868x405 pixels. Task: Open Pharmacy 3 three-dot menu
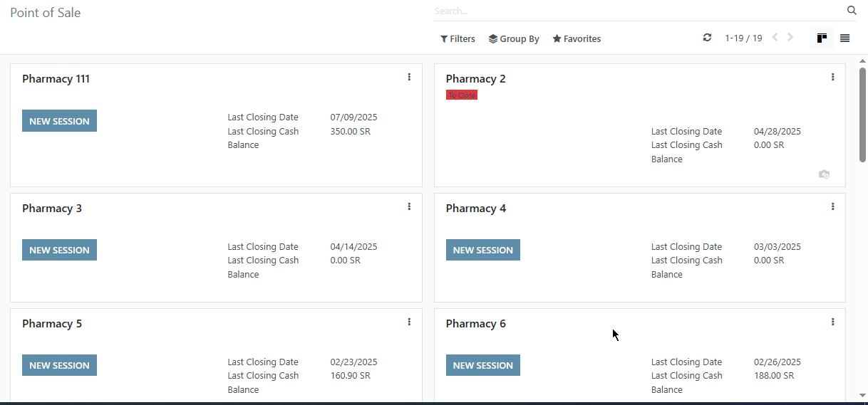pos(409,206)
